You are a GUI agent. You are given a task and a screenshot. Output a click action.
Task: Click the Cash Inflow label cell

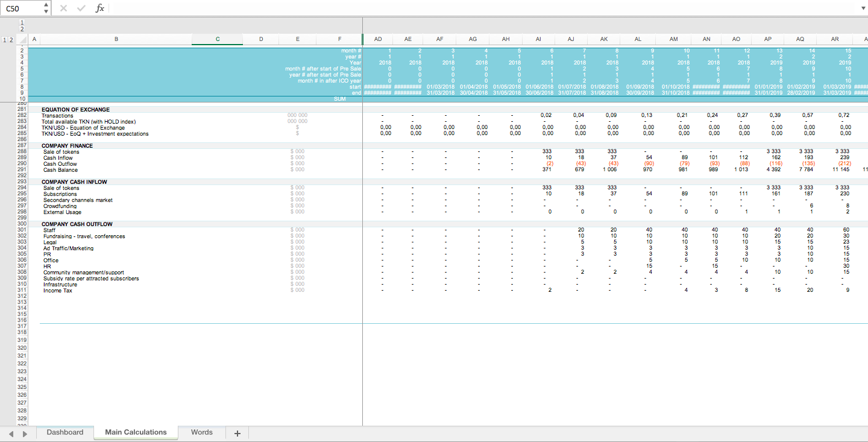pyautogui.click(x=58, y=158)
